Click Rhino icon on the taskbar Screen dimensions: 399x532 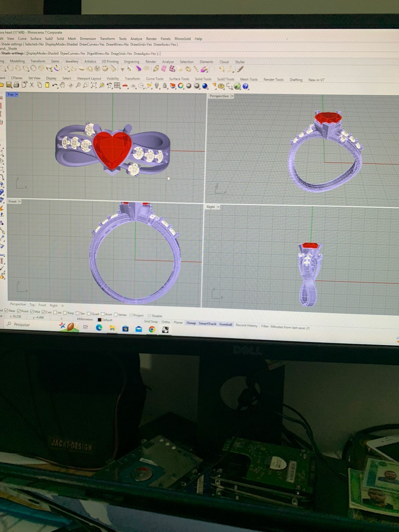[165, 330]
